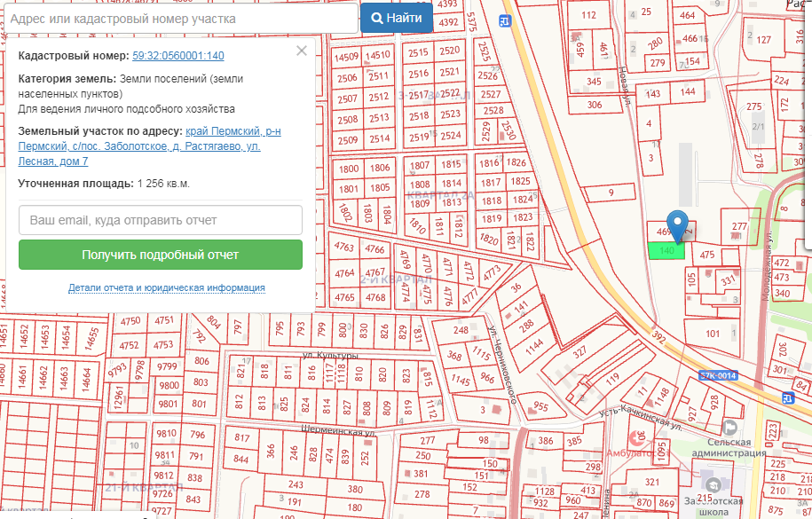Close the parcel information popup

(302, 51)
